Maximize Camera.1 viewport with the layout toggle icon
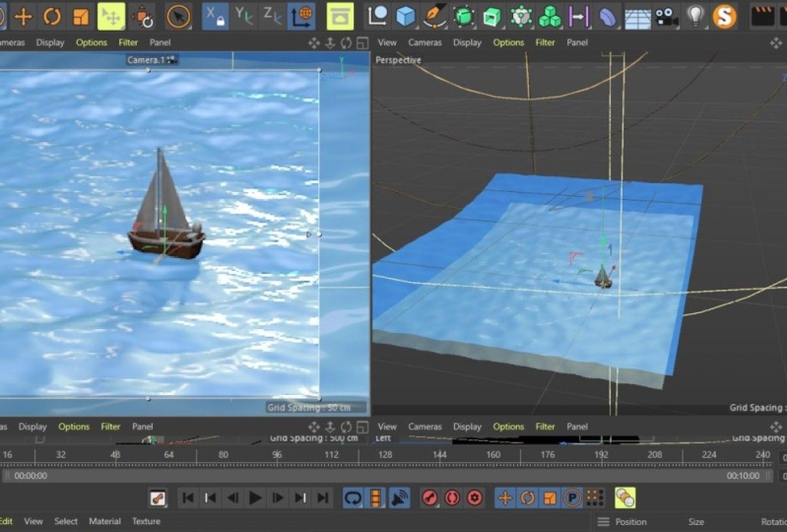The width and height of the screenshot is (787, 532). 362,43
